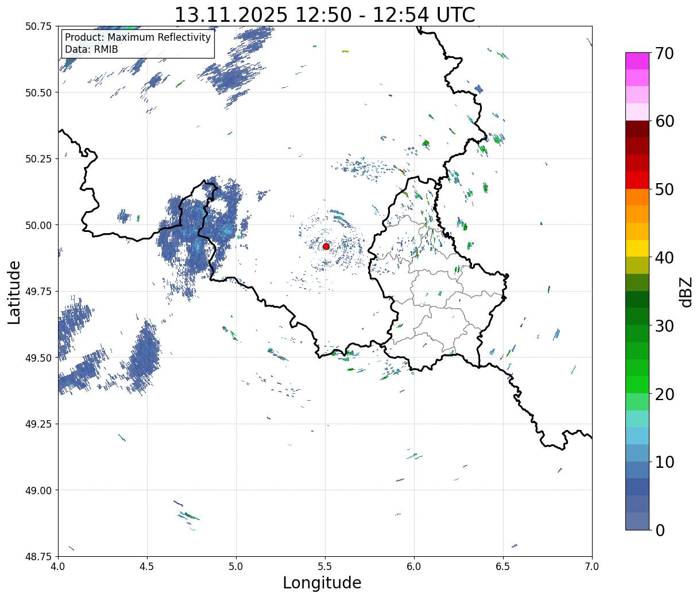Click the latitude tick label 49.50
The height and width of the screenshot is (597, 700).
coord(38,358)
